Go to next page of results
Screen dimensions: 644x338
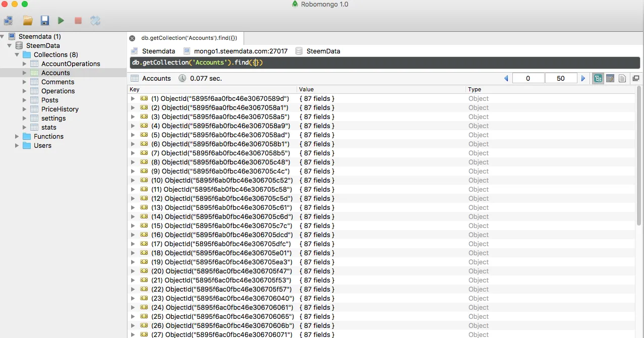[583, 79]
